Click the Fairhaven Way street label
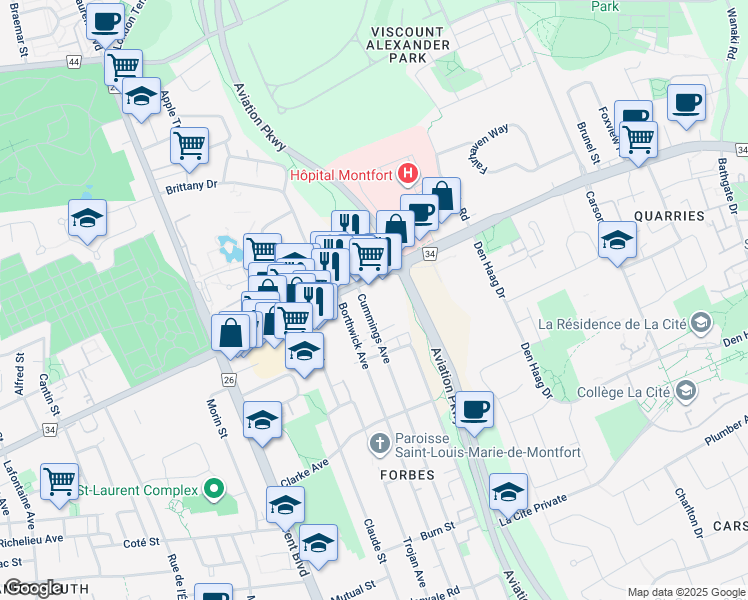 click(488, 149)
